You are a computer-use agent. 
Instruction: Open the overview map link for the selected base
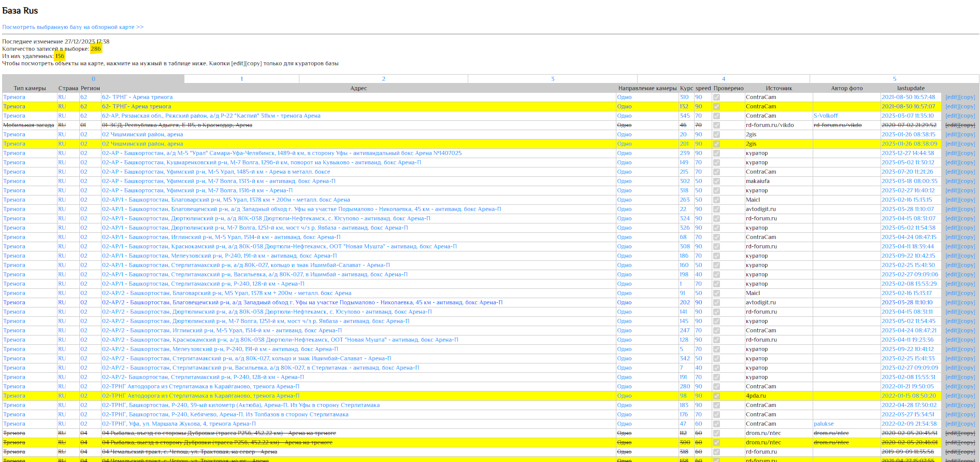point(73,27)
